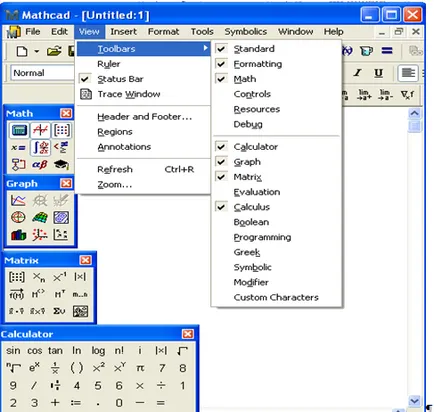Toggle Calculus toolbar checkbox in submenu
The height and width of the screenshot is (412, 434).
tap(221, 207)
